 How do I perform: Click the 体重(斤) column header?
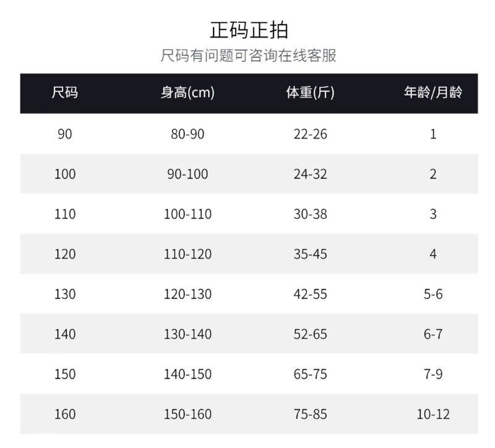coord(310,93)
